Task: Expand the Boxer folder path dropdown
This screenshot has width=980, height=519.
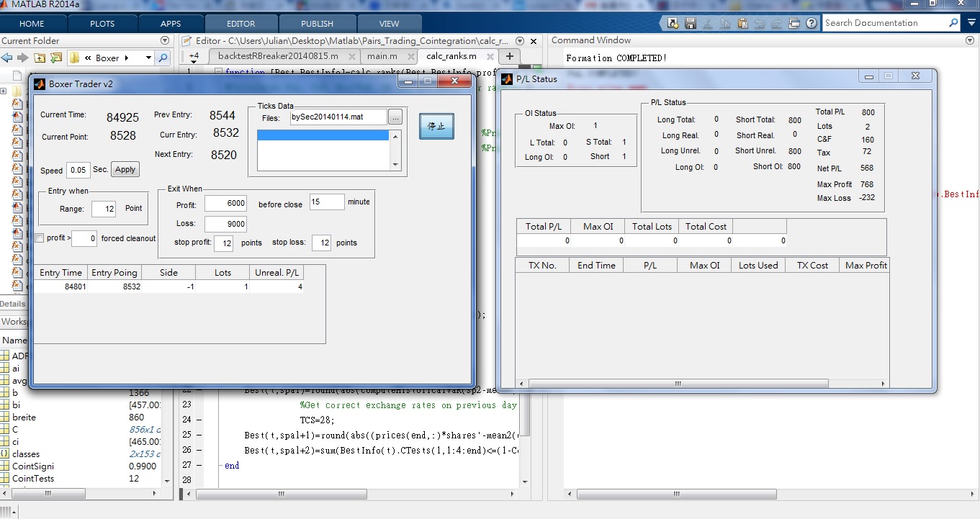Action: pos(148,58)
